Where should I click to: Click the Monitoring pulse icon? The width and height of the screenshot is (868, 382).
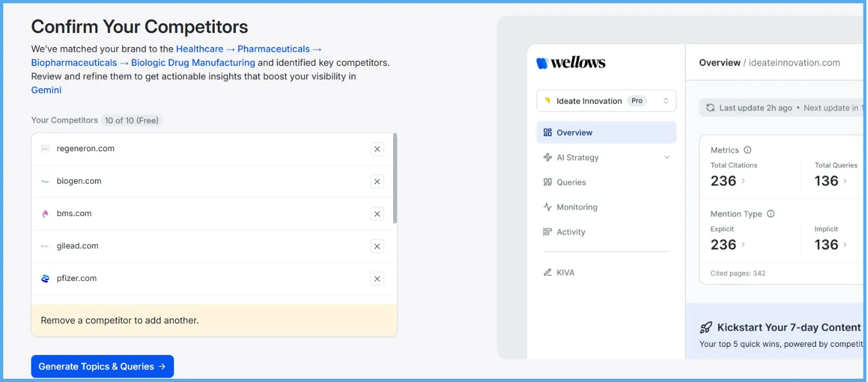[547, 207]
